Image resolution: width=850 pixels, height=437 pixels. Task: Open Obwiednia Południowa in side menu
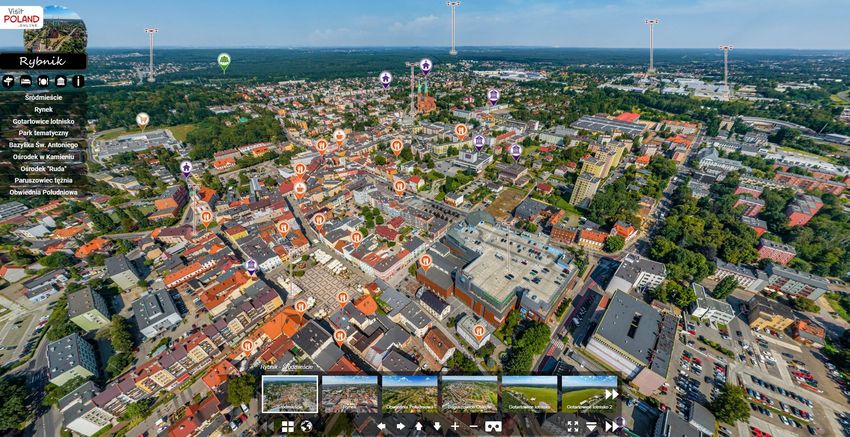(43, 192)
